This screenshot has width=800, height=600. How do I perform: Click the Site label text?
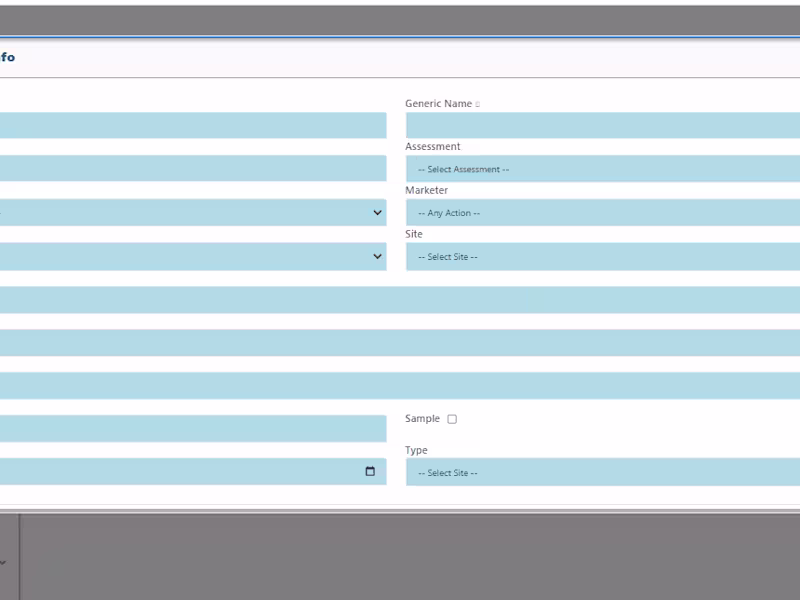point(414,234)
